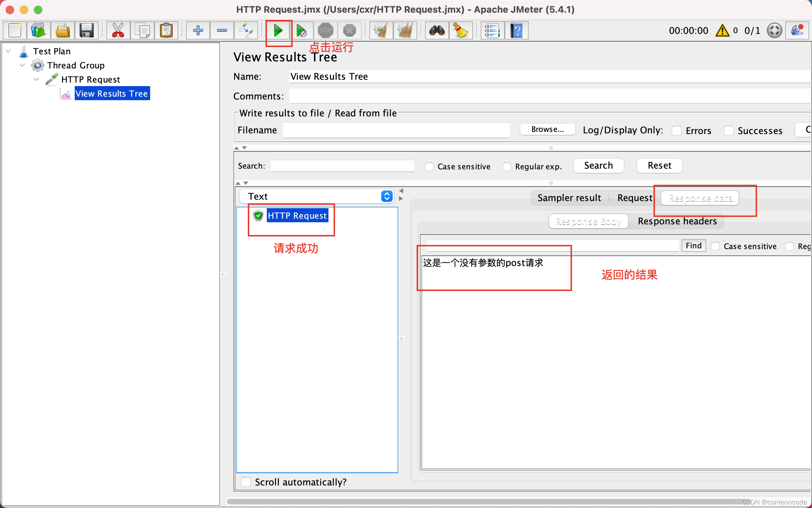This screenshot has width=812, height=508.
Task: Save the test plan with floppy icon
Action: 86,30
